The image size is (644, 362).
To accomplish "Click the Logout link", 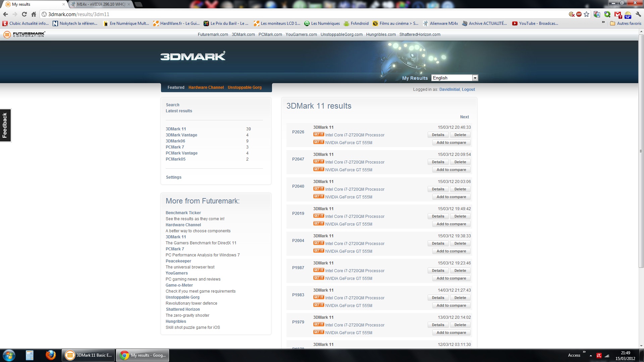I will [468, 89].
